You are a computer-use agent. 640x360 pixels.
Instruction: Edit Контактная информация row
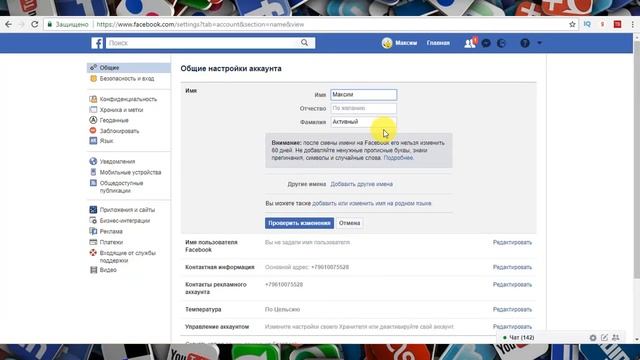[x=512, y=267]
